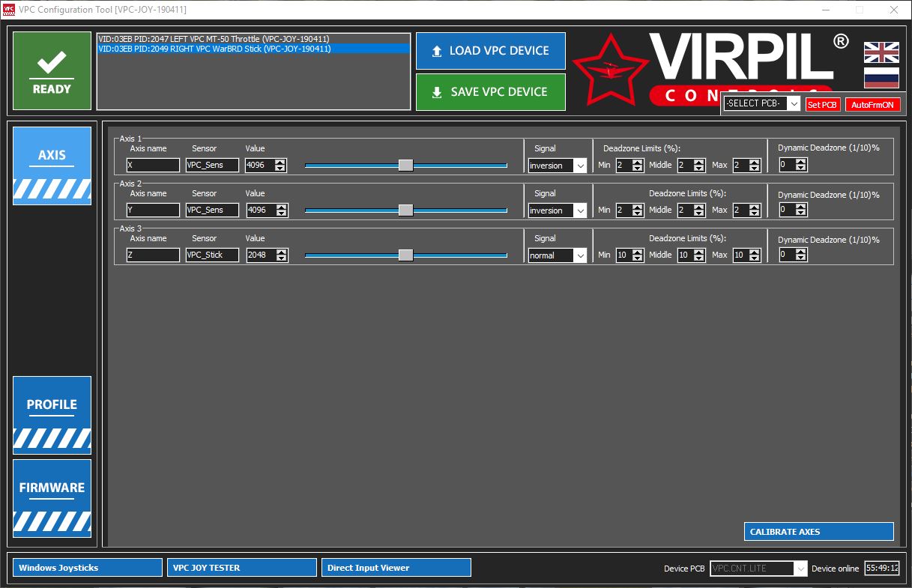Image resolution: width=912 pixels, height=588 pixels.
Task: Click the CALIBRATE AXES button
Action: 818,532
